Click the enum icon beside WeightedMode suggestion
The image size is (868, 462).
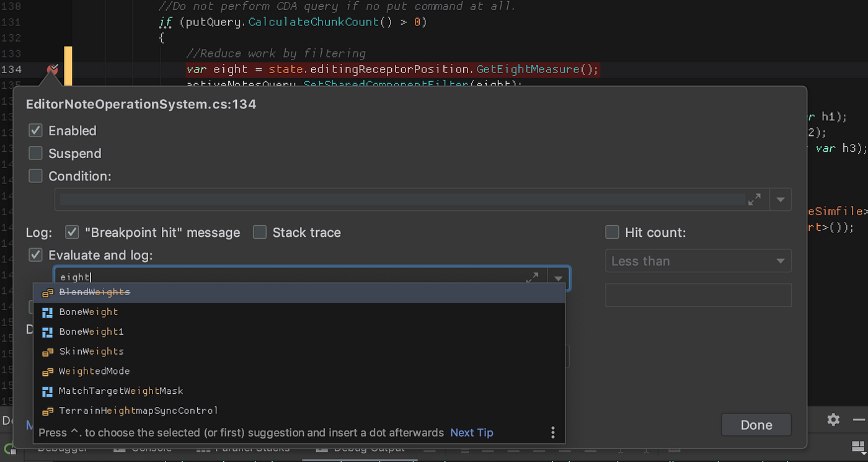point(48,371)
